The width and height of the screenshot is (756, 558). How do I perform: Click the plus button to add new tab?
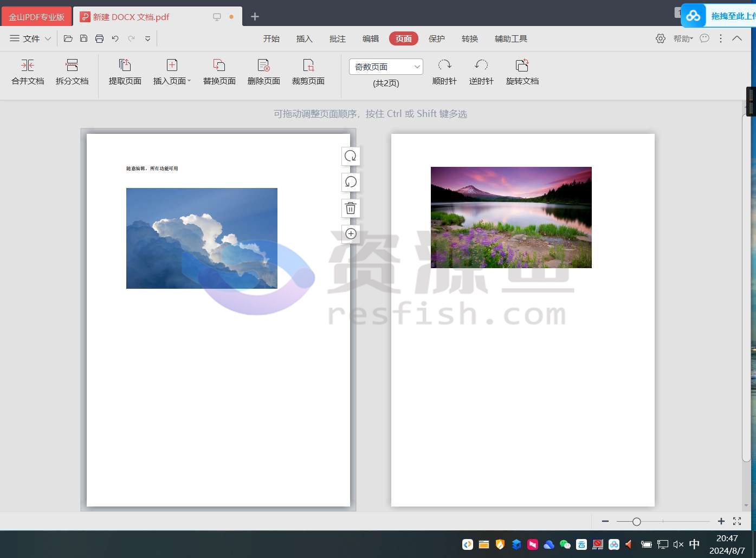click(255, 17)
